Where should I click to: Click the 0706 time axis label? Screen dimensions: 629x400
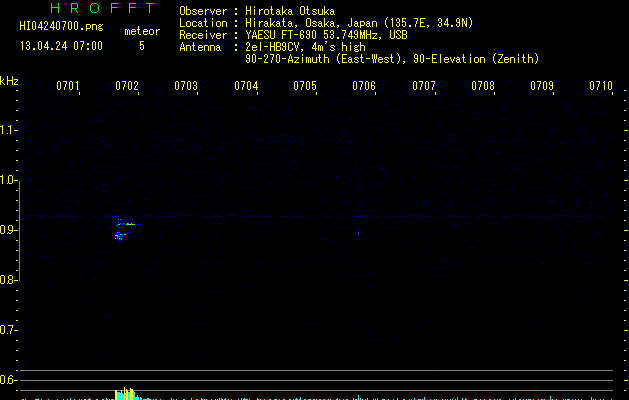[364, 86]
